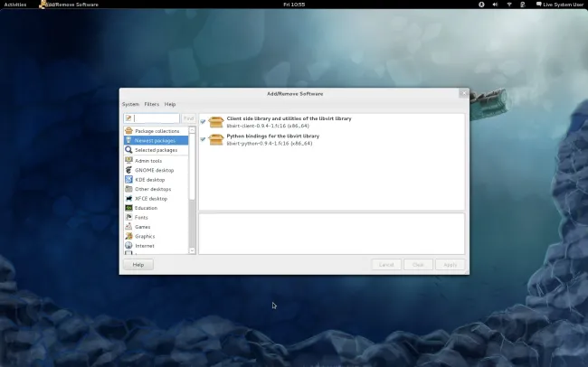This screenshot has height=367, width=588.
Task: Click the libvirt-client package box icon
Action: [216, 122]
